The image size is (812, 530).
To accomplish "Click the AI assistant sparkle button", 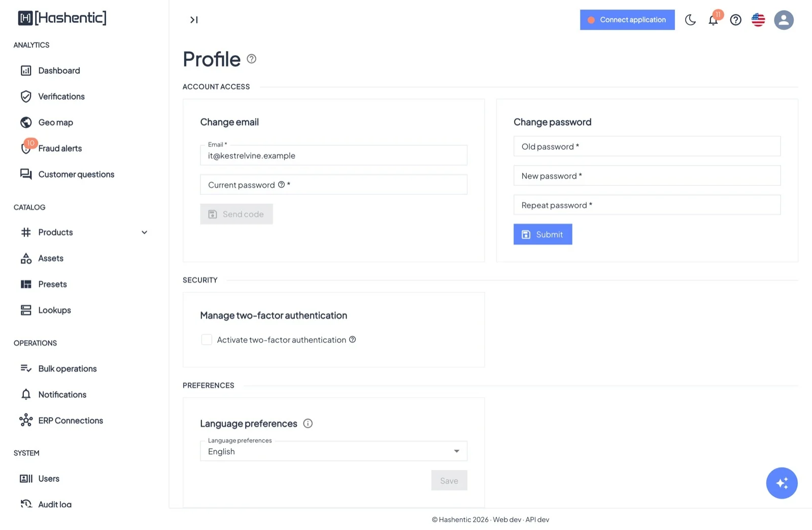I will tap(782, 483).
